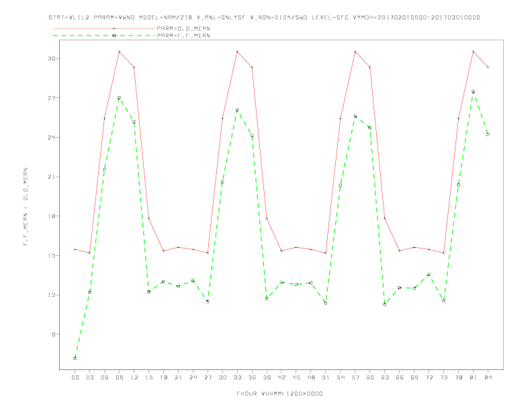Viewport: 532px width, 411px height.
Task: Click the x-axis forecast hour label 69
Action: (414, 377)
